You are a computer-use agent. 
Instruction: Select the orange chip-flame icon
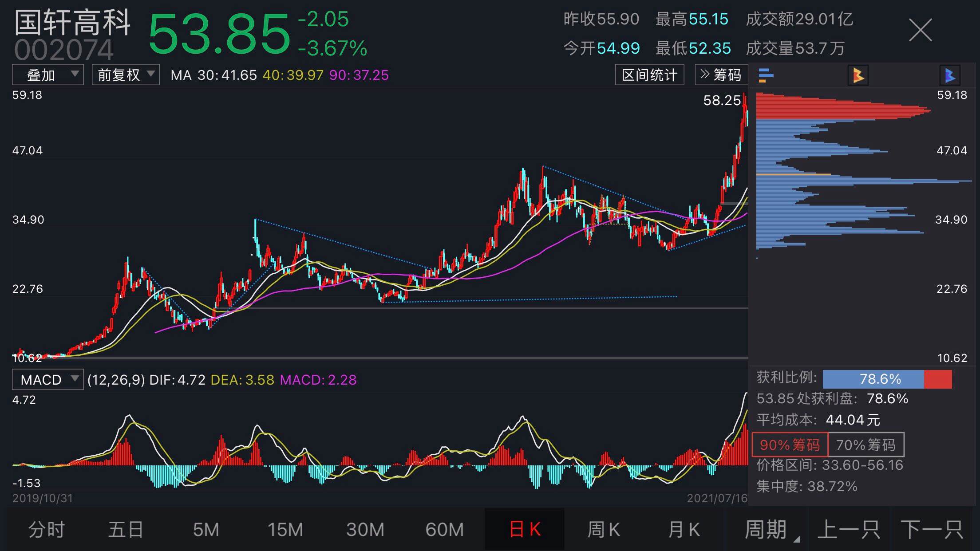coord(858,75)
